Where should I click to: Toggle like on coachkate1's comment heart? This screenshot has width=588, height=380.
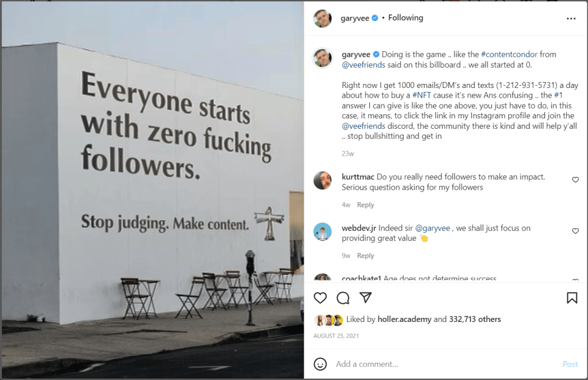[575, 280]
